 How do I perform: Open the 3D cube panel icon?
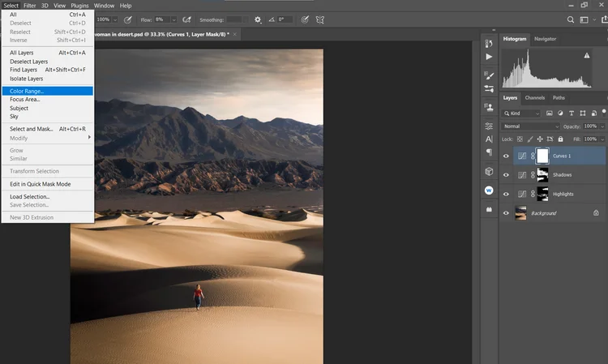(x=489, y=171)
